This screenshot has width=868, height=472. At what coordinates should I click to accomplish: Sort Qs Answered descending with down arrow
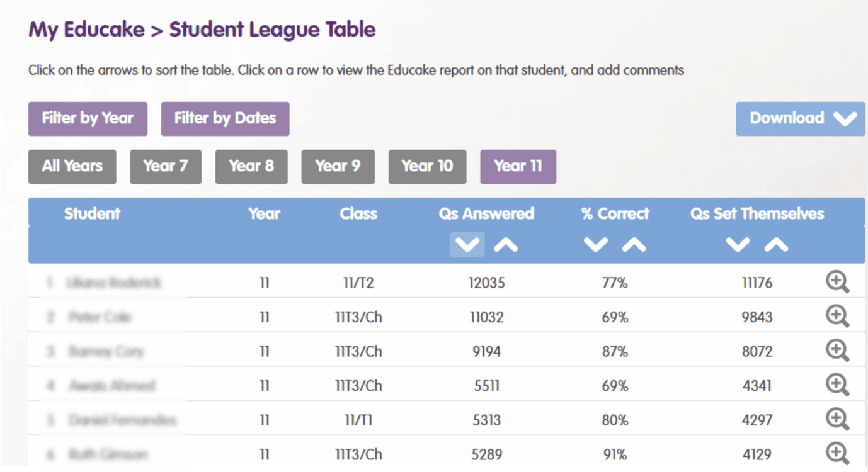pos(467,245)
